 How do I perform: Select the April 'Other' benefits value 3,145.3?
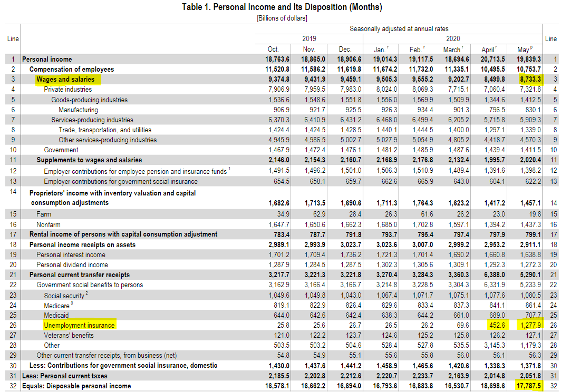coord(495,346)
